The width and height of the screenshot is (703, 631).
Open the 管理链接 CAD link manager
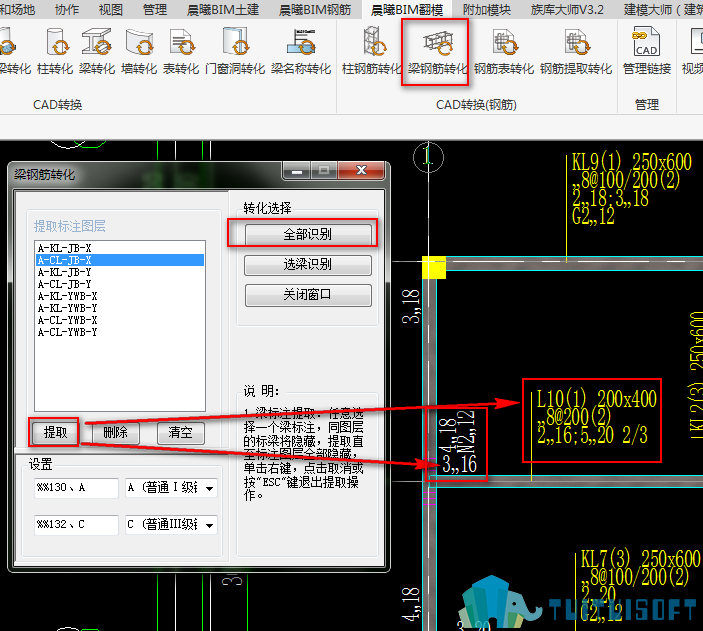[646, 51]
